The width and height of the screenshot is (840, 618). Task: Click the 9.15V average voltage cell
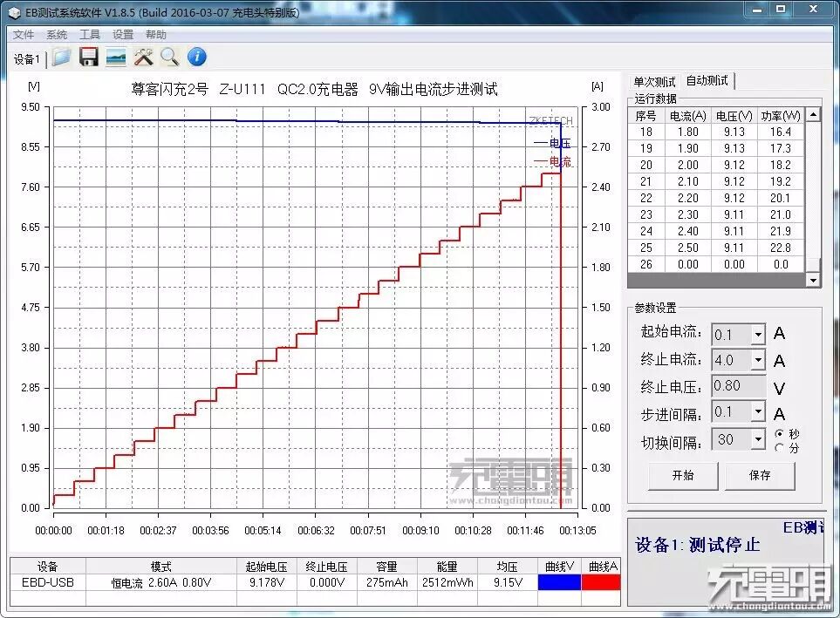tap(508, 582)
